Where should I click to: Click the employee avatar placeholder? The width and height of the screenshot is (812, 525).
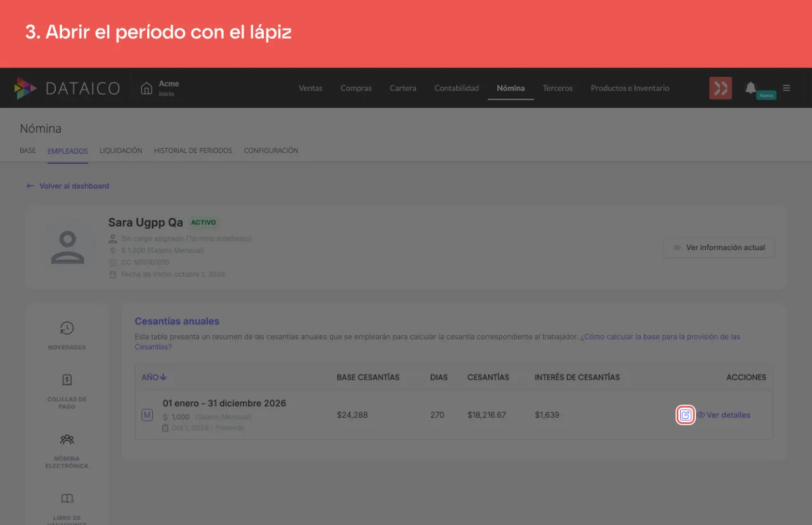pos(67,248)
